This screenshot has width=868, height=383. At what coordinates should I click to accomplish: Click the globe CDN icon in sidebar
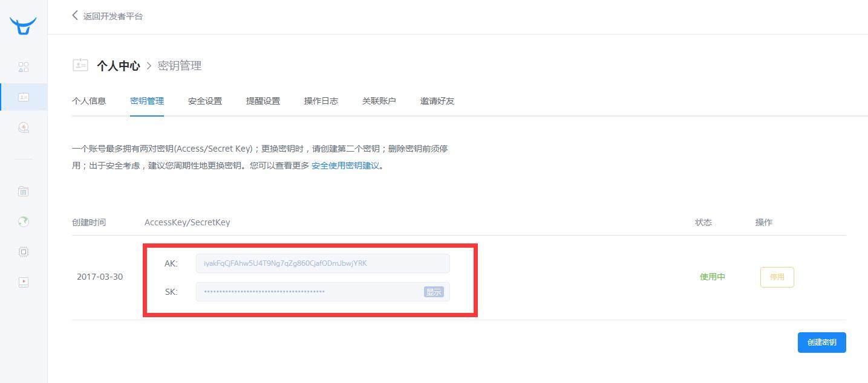pyautogui.click(x=24, y=222)
